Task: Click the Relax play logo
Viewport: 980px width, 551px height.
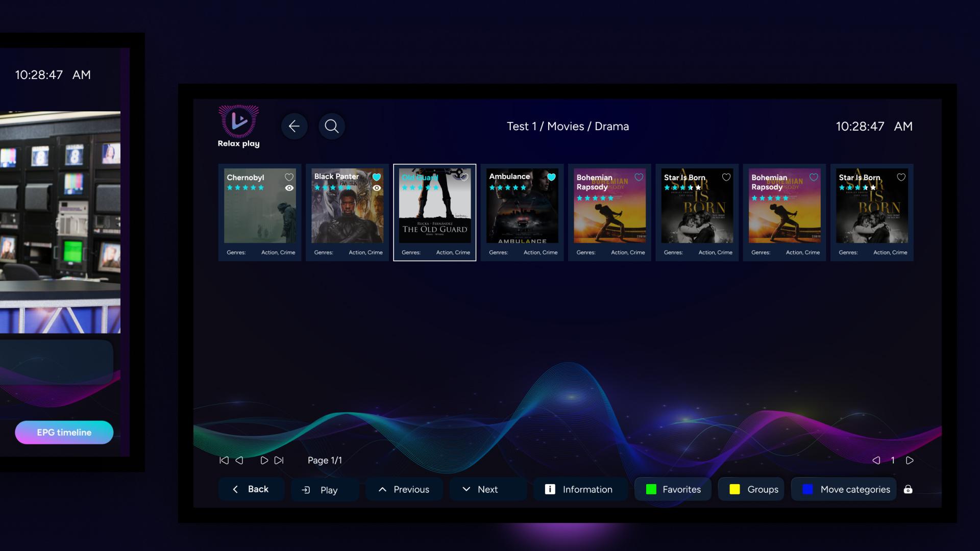Action: point(238,127)
